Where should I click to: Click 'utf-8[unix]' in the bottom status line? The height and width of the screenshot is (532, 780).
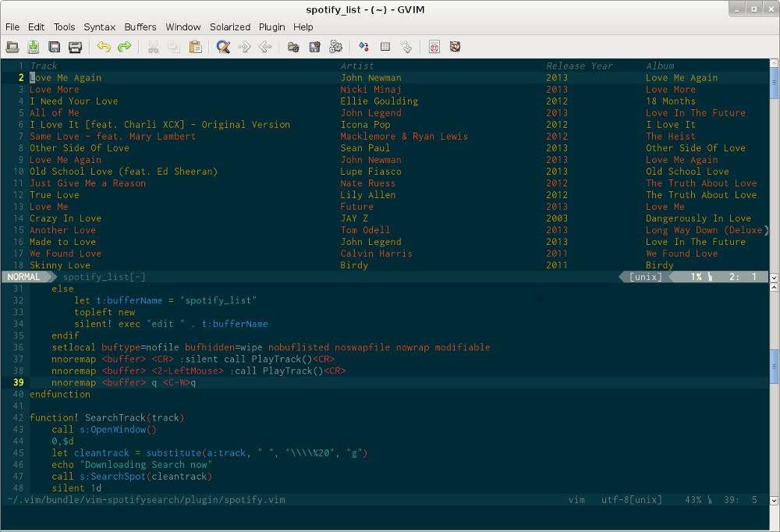click(632, 500)
